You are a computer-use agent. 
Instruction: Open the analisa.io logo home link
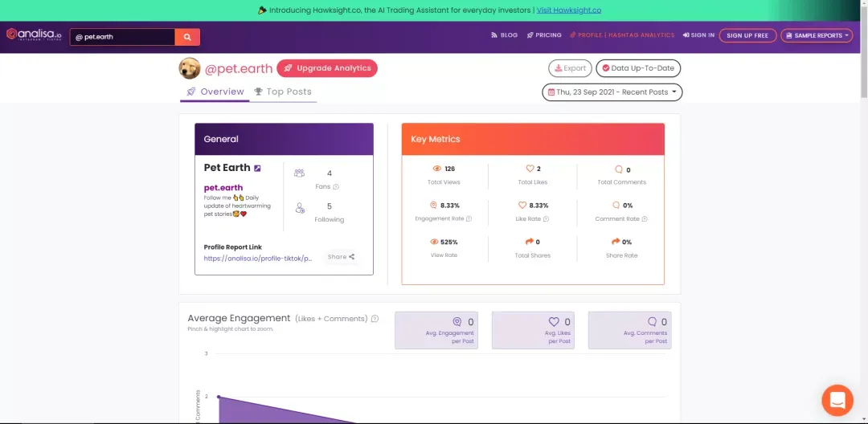[34, 35]
